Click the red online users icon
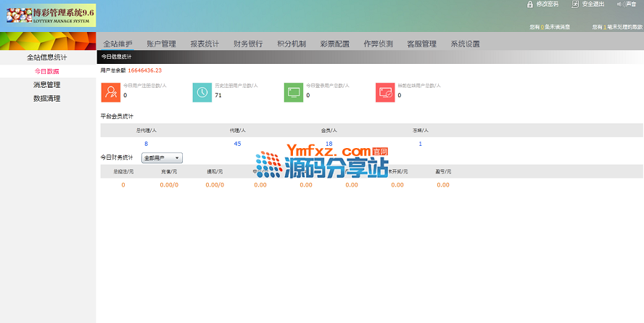Image resolution: width=644 pixels, height=323 pixels. pyautogui.click(x=385, y=92)
